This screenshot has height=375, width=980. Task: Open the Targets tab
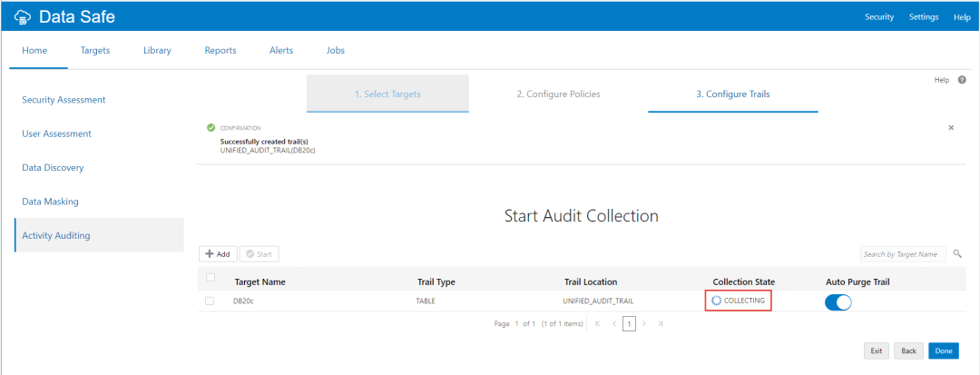95,51
